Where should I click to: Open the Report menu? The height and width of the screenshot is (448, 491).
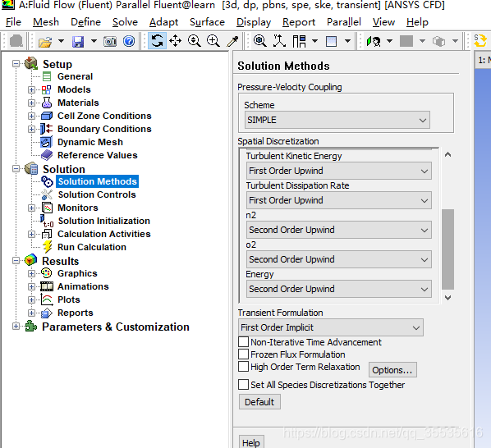(299, 22)
